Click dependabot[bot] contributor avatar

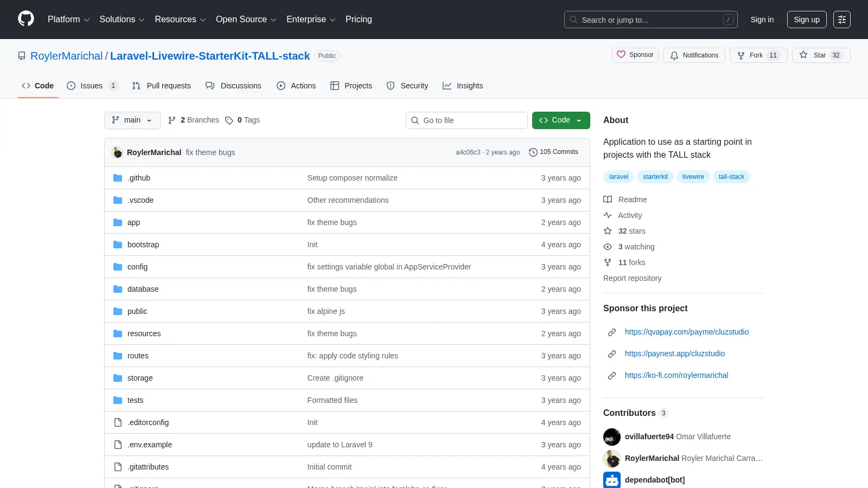[x=612, y=480]
